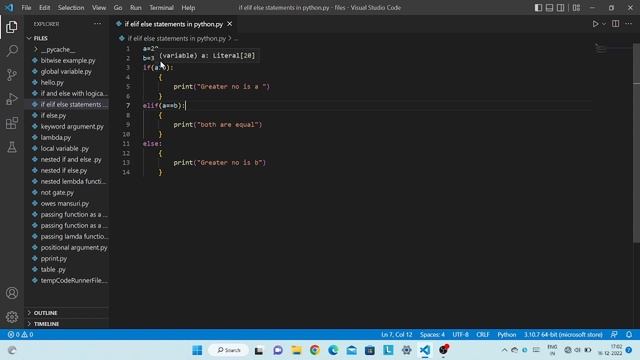The width and height of the screenshot is (640, 360).
Task: Open notifications bell in status bar
Action: pyautogui.click(x=629, y=335)
